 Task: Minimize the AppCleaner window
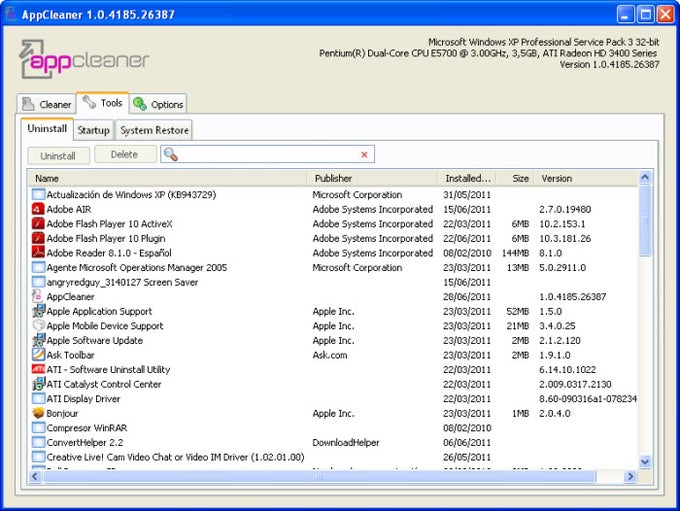[625, 14]
